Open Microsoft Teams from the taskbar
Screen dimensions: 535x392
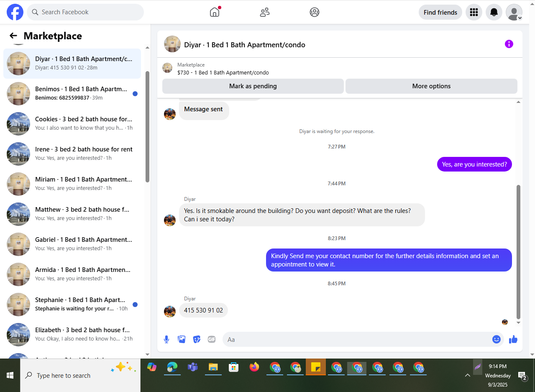193,367
